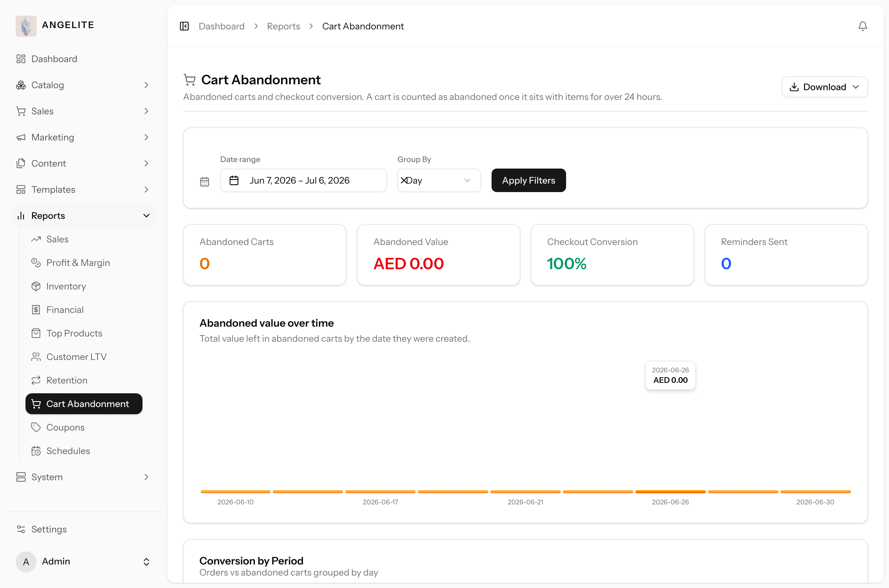Image resolution: width=889 pixels, height=588 pixels.
Task: Click the Financial receipt icon
Action: pyautogui.click(x=36, y=310)
